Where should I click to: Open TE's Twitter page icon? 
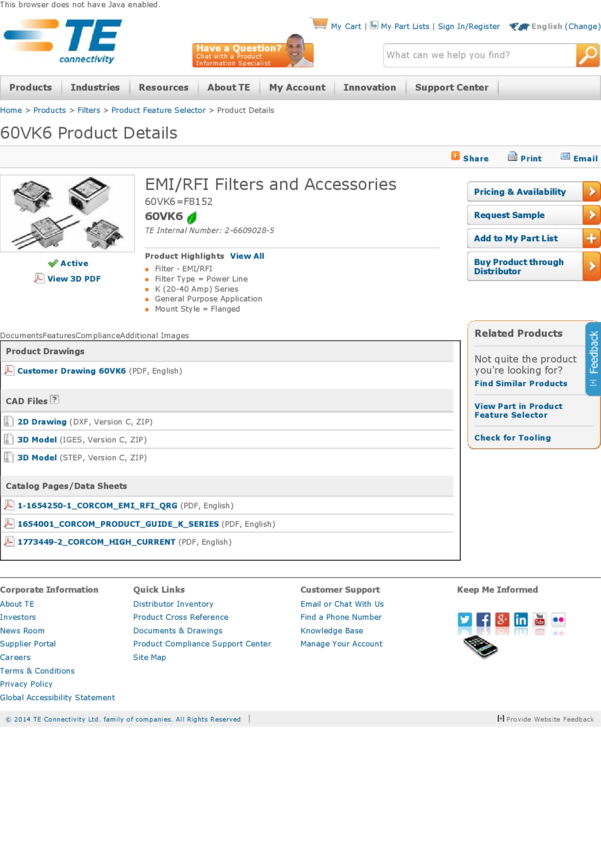click(x=465, y=620)
